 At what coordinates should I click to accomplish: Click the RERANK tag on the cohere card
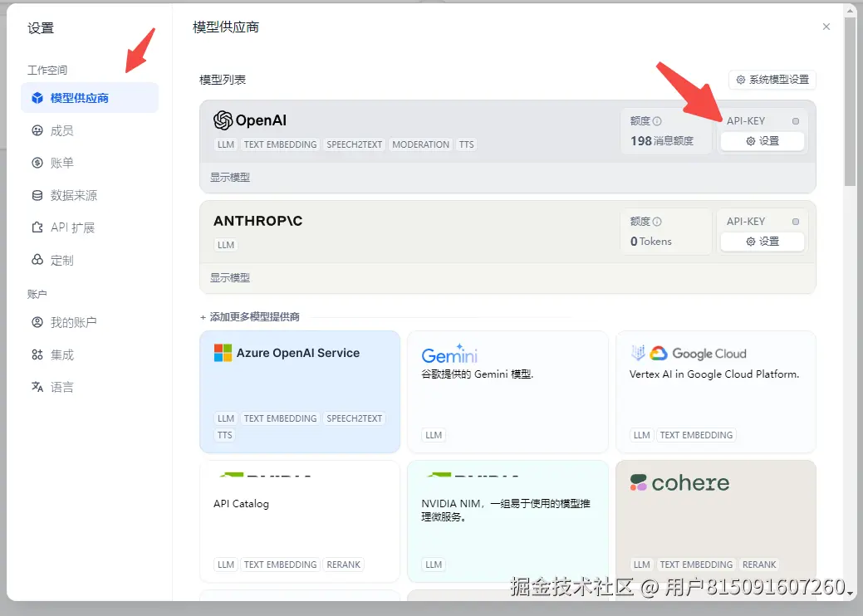point(759,565)
